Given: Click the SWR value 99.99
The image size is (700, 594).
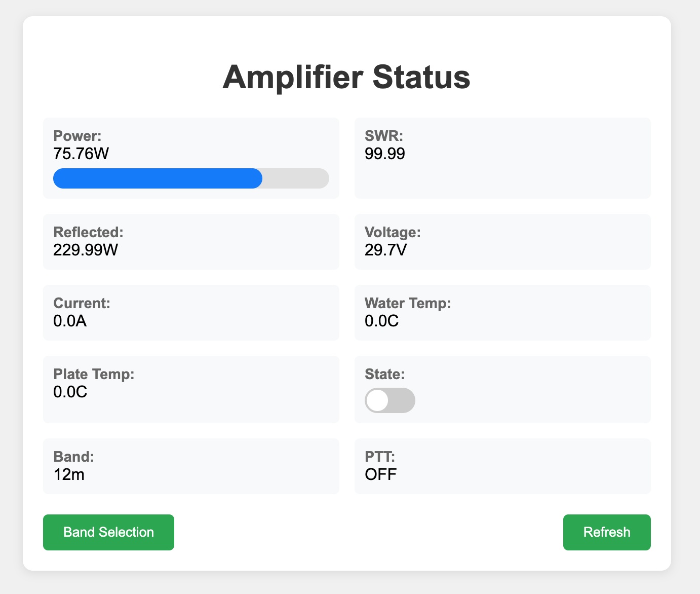Looking at the screenshot, I should pos(384,154).
